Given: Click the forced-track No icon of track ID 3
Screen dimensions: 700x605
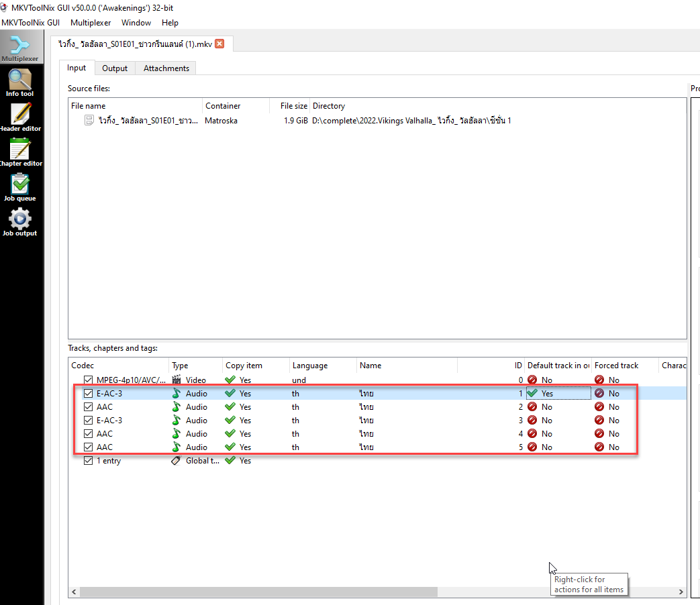Looking at the screenshot, I should (599, 421).
